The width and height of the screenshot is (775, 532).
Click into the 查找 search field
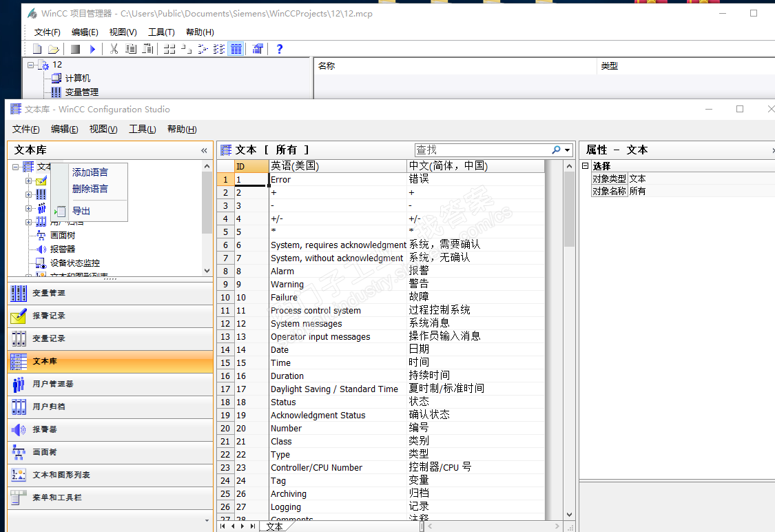tap(482, 150)
